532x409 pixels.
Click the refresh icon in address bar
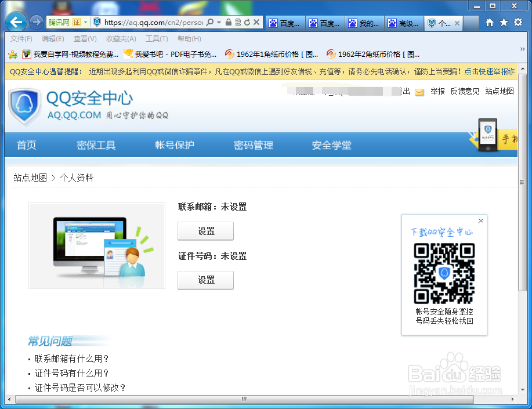pos(247,23)
